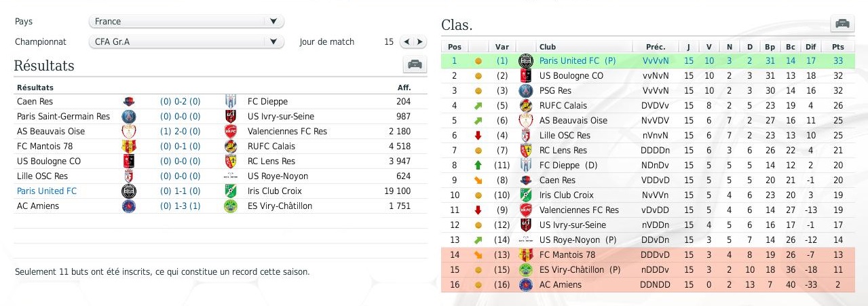Click the Paris United FC crest in standings

(525, 61)
